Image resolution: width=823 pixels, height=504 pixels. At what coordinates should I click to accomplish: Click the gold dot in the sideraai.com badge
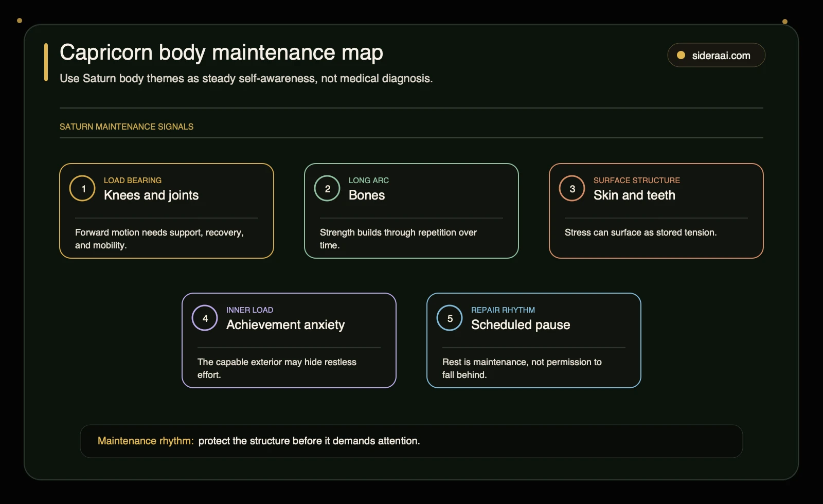point(681,55)
